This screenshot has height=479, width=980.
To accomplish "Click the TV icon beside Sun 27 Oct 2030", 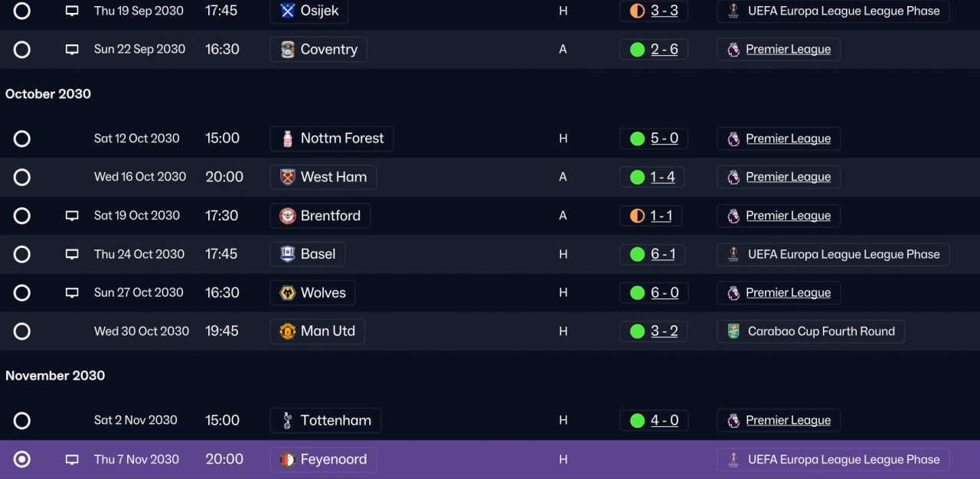I will 72,293.
